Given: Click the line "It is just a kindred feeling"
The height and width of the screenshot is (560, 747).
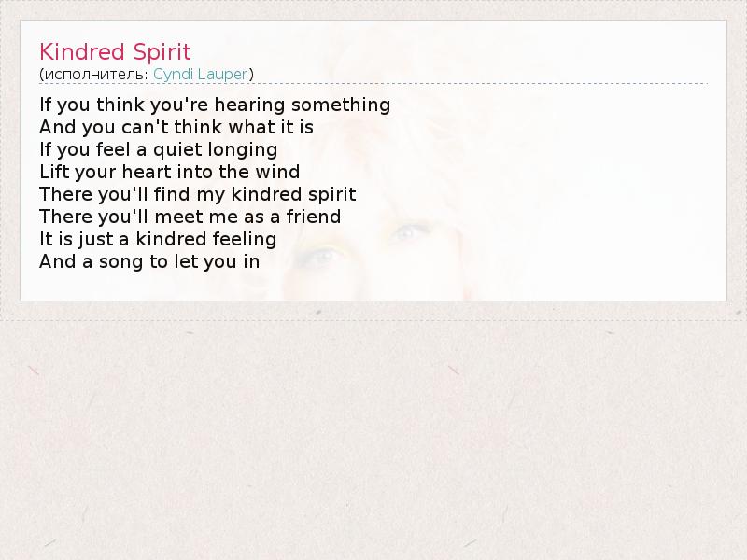Looking at the screenshot, I should [x=158, y=239].
